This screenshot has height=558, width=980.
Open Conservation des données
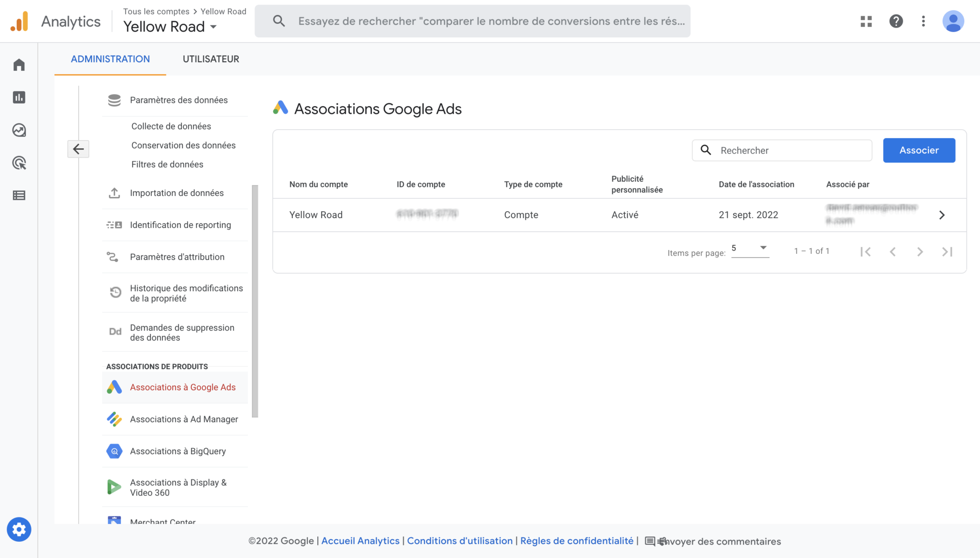pyautogui.click(x=183, y=145)
